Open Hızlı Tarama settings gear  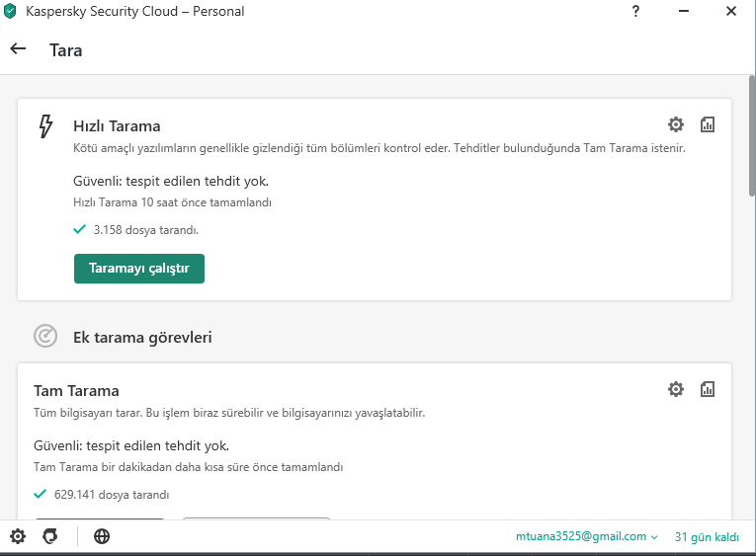point(676,124)
